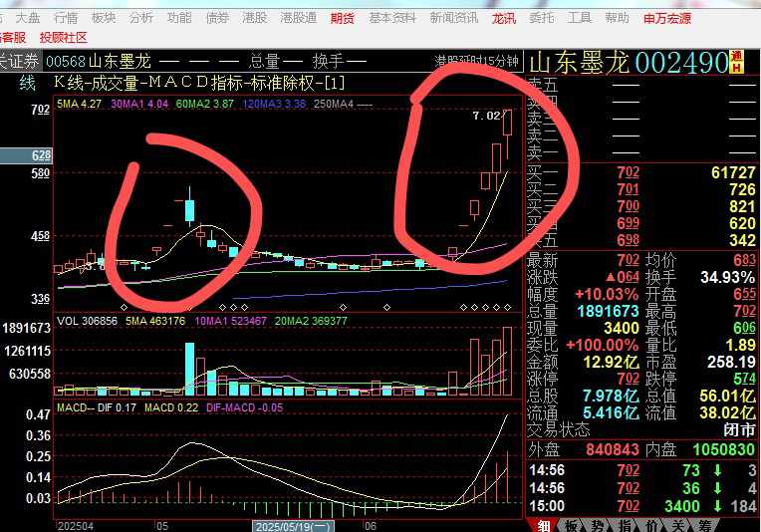The height and width of the screenshot is (532, 761).
Task: Open the 债券 menu
Action: (x=217, y=19)
